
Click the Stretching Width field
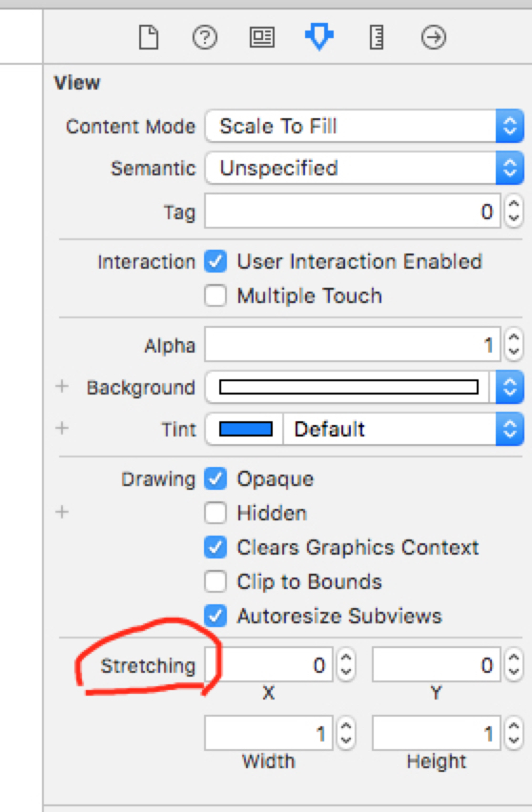point(268,733)
